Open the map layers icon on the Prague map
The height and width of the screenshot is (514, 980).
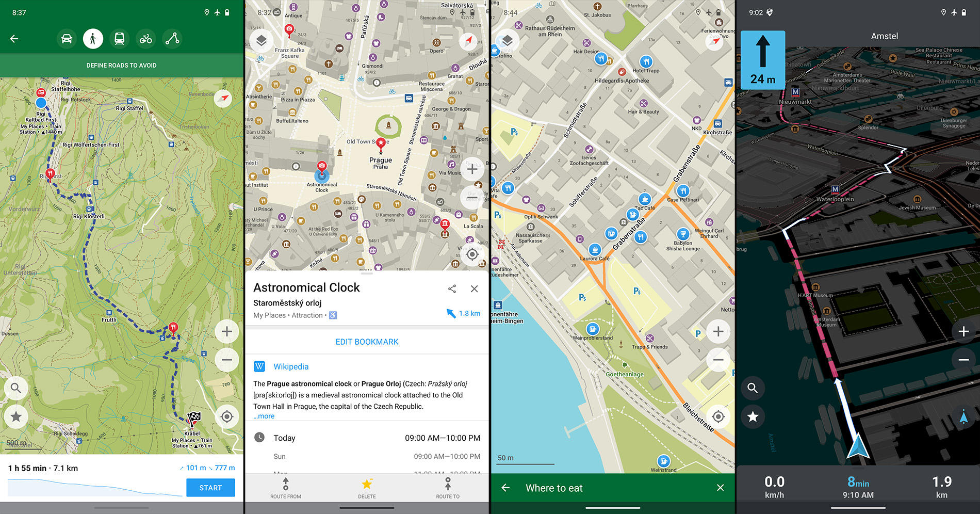(262, 41)
